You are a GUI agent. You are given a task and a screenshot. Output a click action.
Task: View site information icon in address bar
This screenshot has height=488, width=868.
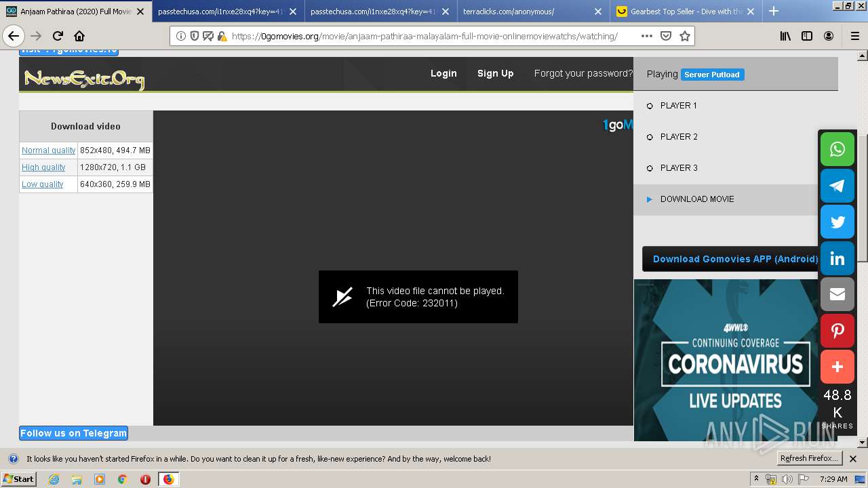pos(181,36)
